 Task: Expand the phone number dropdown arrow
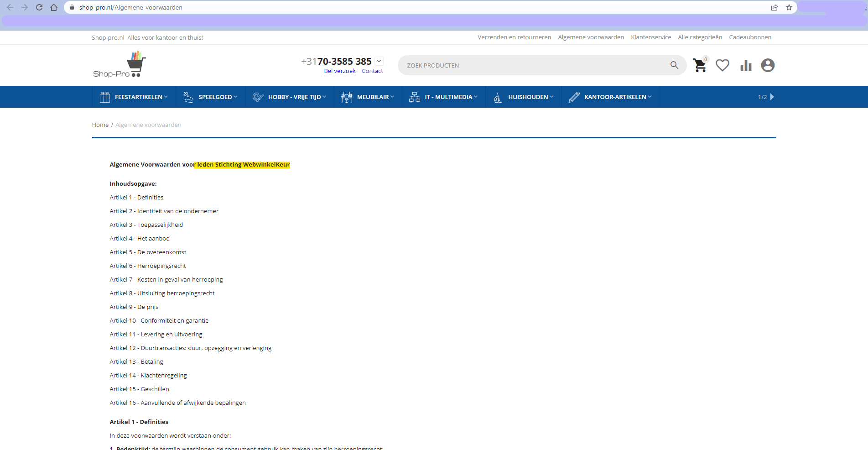(x=379, y=61)
